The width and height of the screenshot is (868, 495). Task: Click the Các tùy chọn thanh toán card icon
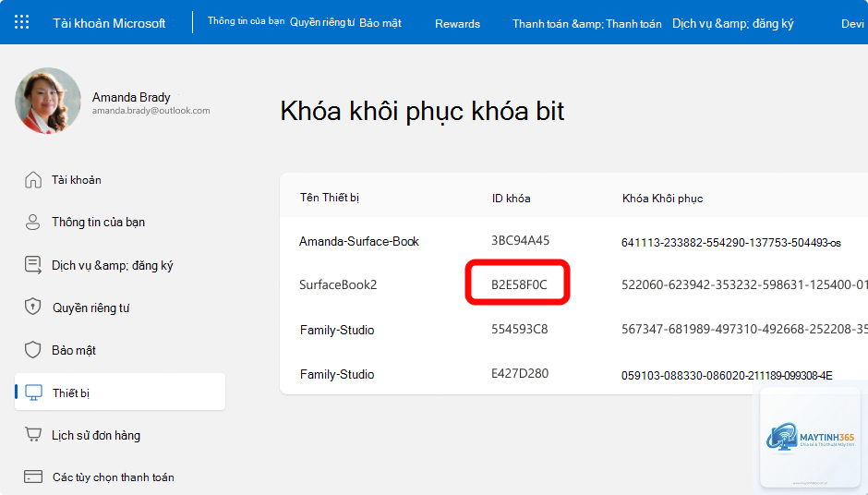pos(33,477)
